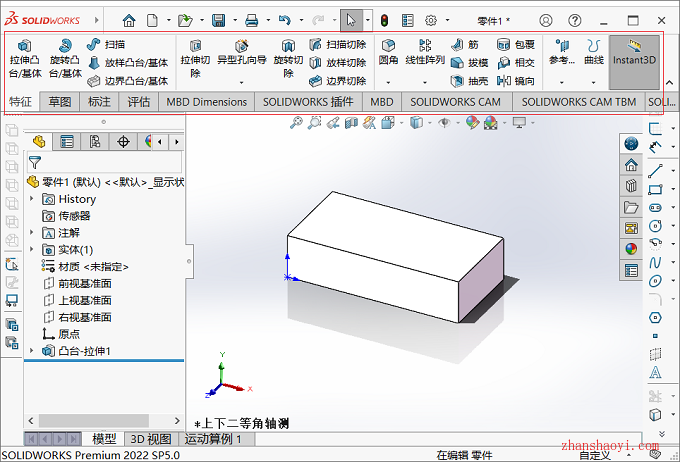Open dropdown arrow next to Save icon
Image resolution: width=680 pixels, height=462 pixels.
235,20
